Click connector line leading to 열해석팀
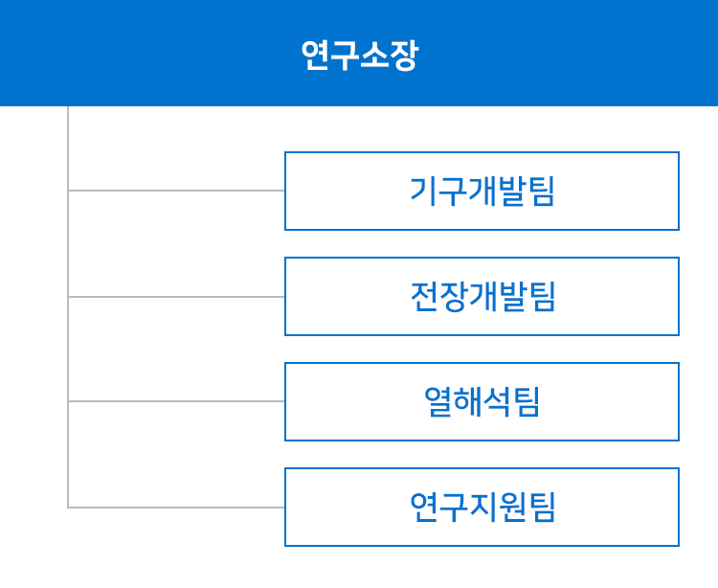The image size is (718, 588). point(176,401)
